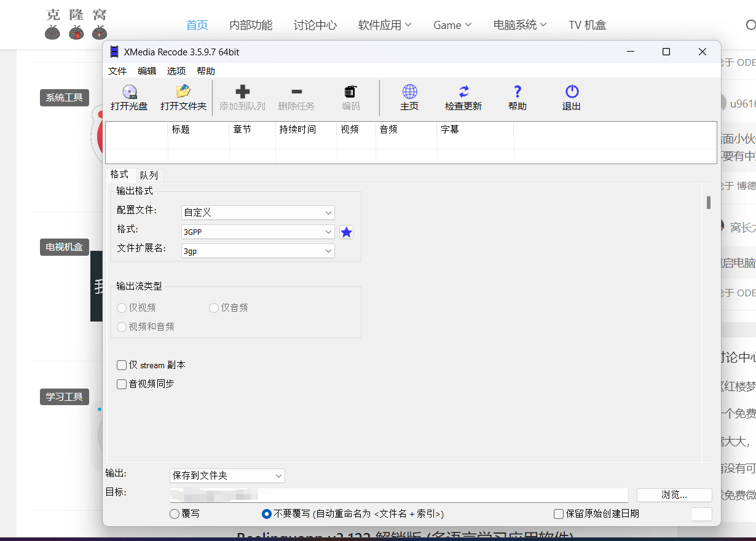Open 讨论中心 link on the website

[x=315, y=25]
